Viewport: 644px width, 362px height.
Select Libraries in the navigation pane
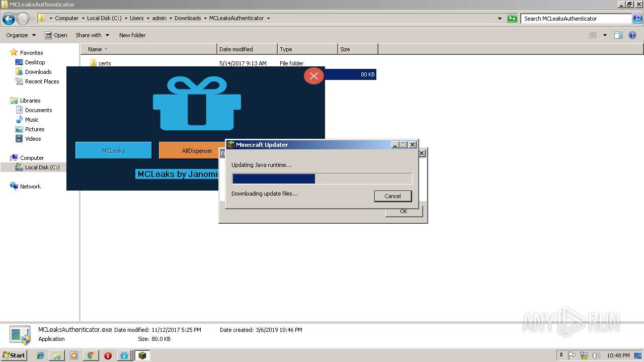point(30,101)
